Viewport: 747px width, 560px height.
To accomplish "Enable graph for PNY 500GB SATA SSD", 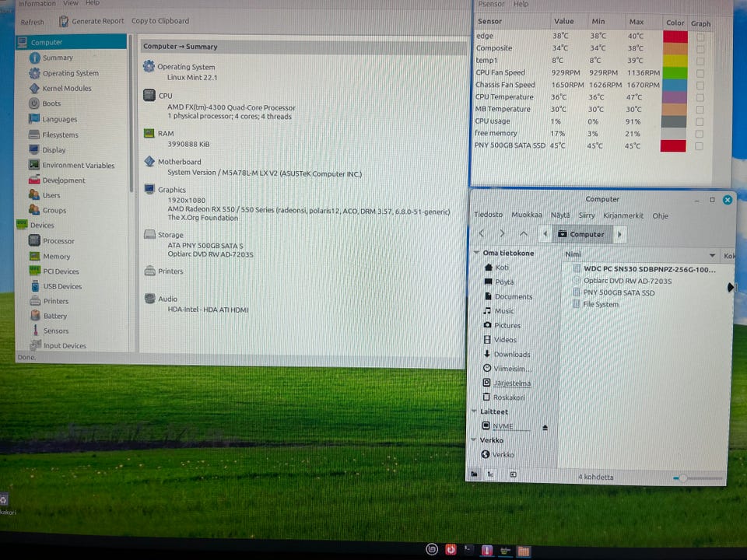I will 699,146.
